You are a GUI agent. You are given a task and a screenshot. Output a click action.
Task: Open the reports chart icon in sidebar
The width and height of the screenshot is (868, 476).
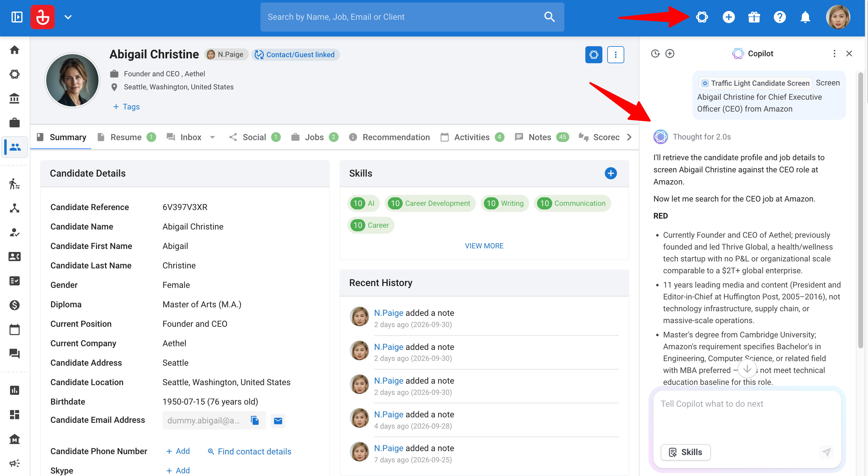[15, 390]
